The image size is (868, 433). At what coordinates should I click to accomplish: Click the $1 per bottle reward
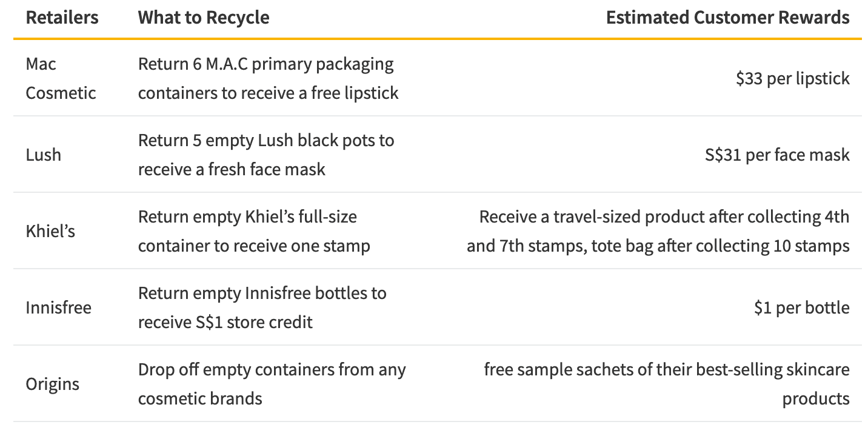click(801, 307)
